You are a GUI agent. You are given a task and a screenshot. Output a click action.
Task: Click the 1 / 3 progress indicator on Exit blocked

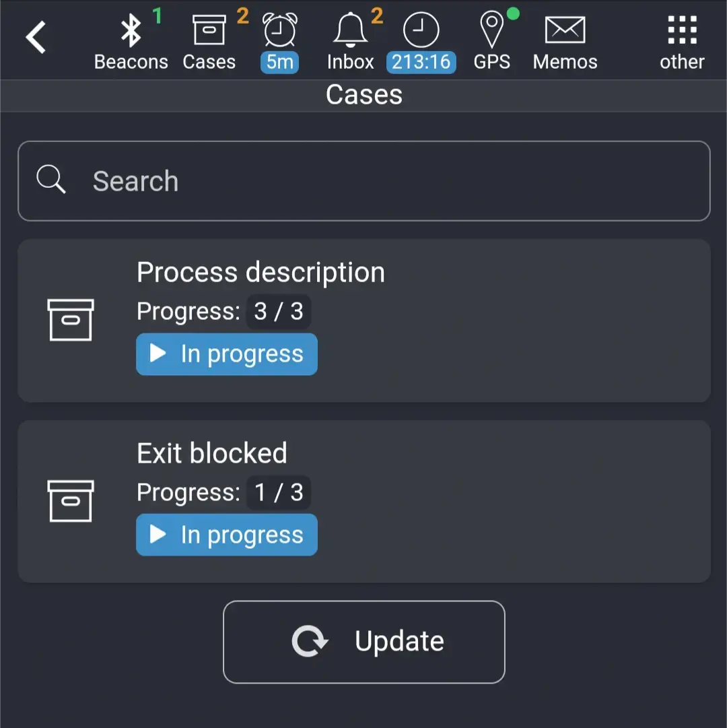279,492
